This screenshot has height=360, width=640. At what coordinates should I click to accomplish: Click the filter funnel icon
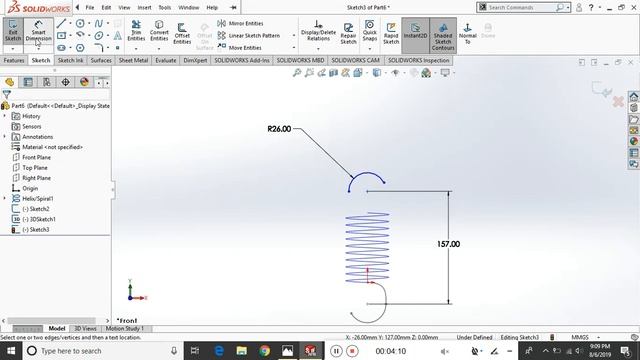click(7, 95)
